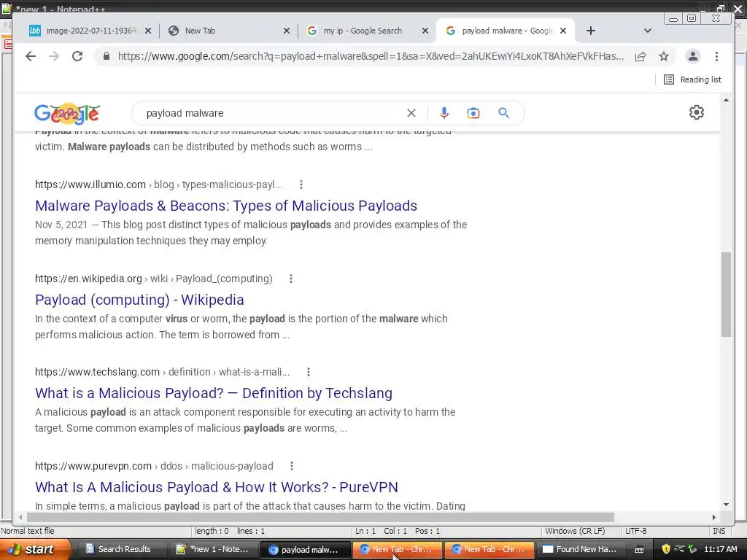Close the my ip search tab
747x560 pixels.
tap(425, 31)
